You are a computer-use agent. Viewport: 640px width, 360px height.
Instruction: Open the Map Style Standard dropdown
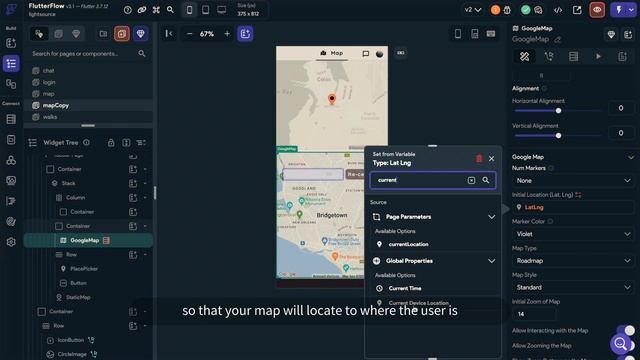573,287
